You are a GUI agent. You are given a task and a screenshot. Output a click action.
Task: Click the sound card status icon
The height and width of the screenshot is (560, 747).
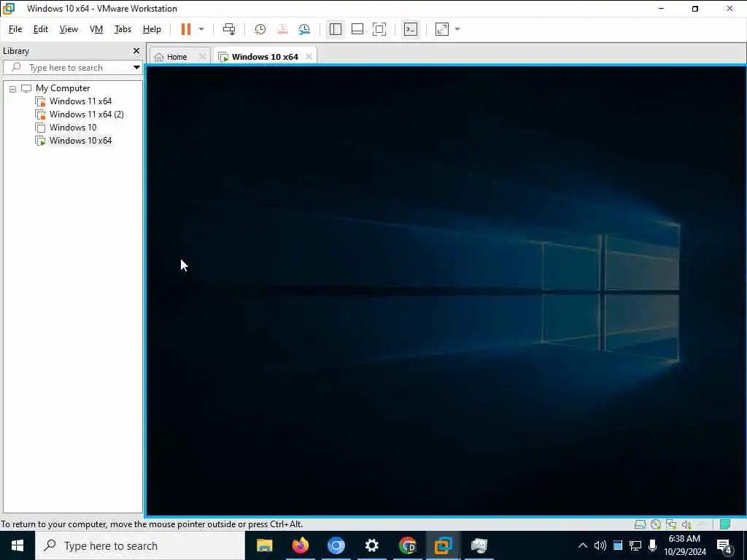(686, 524)
